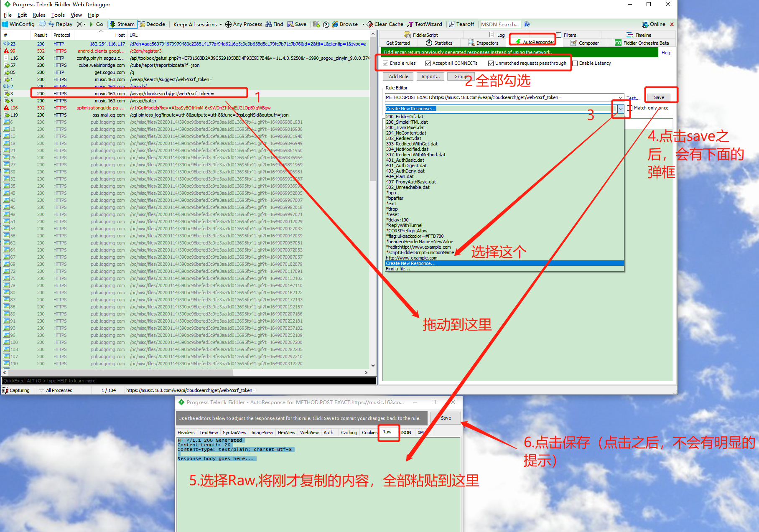Viewport: 759px width, 532px height.
Task: Toggle the Unmatched requests passthrough checkbox
Action: pos(491,64)
